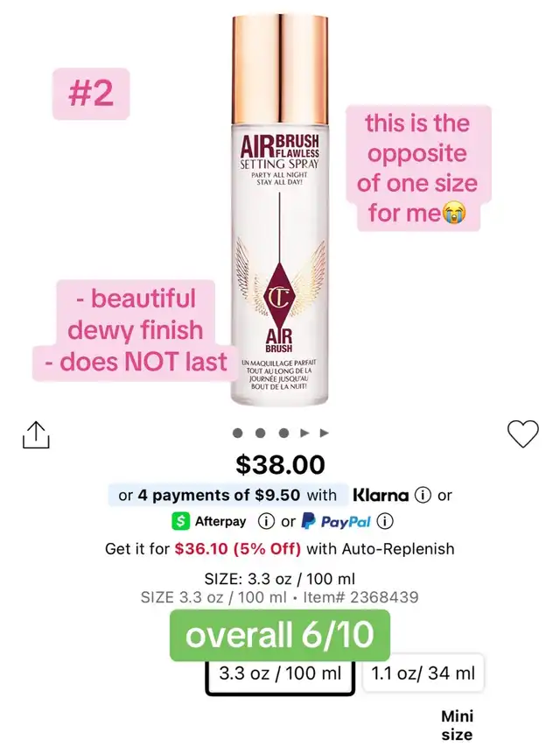Tap the overall 6/10 rating sticker

[280, 635]
